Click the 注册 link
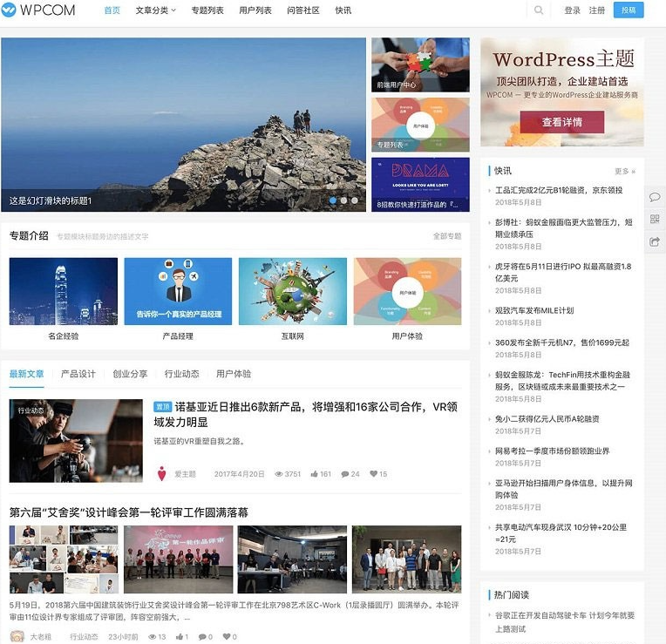The width and height of the screenshot is (666, 644). click(x=597, y=10)
